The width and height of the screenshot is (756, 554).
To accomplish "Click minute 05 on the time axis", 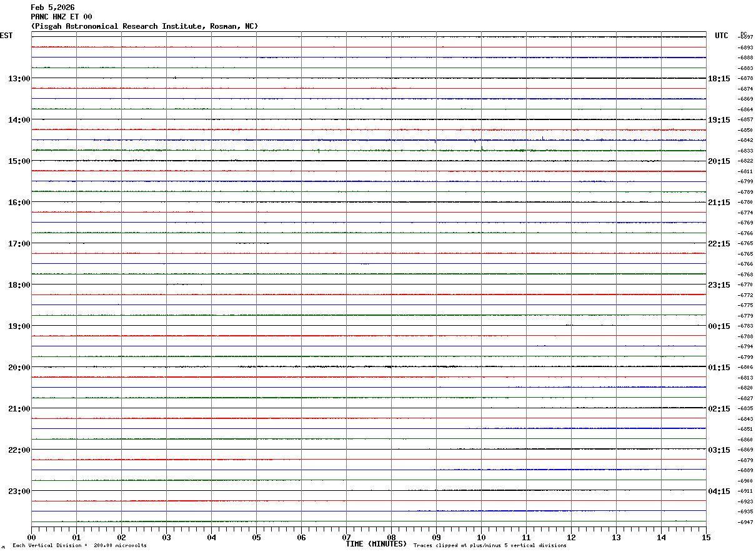I will coord(256,537).
